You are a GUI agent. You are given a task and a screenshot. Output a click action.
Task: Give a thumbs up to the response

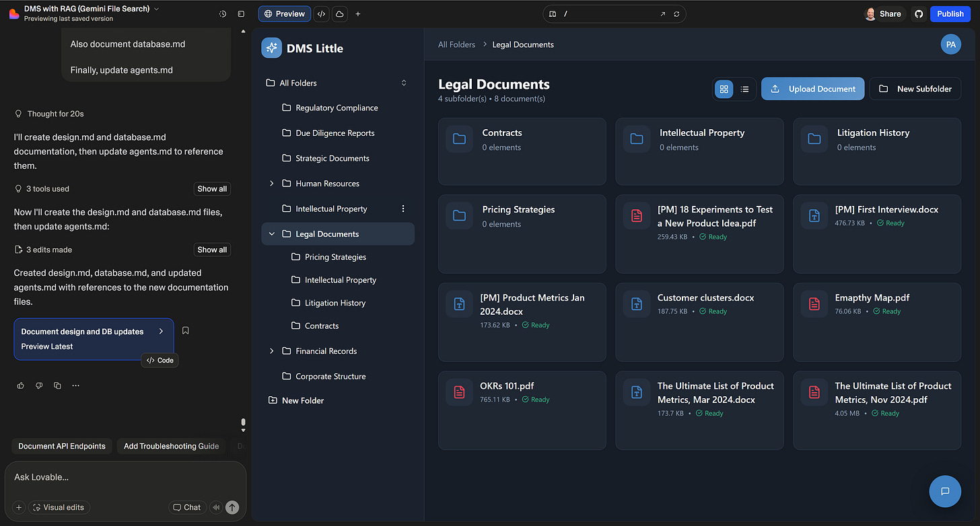click(x=20, y=385)
